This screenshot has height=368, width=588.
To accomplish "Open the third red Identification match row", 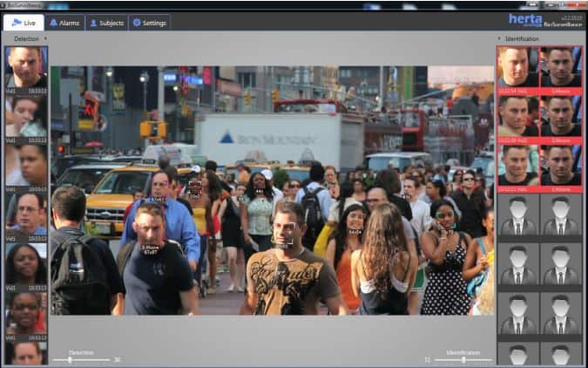I will point(539,167).
